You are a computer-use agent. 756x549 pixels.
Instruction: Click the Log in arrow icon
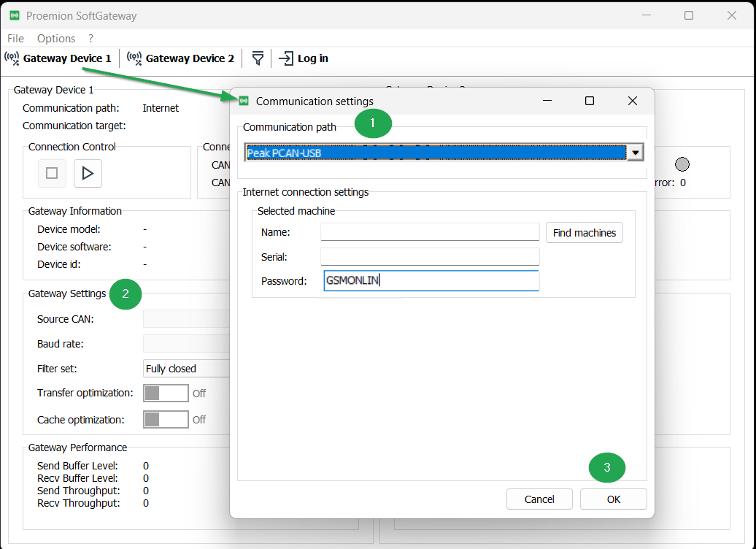tap(286, 58)
